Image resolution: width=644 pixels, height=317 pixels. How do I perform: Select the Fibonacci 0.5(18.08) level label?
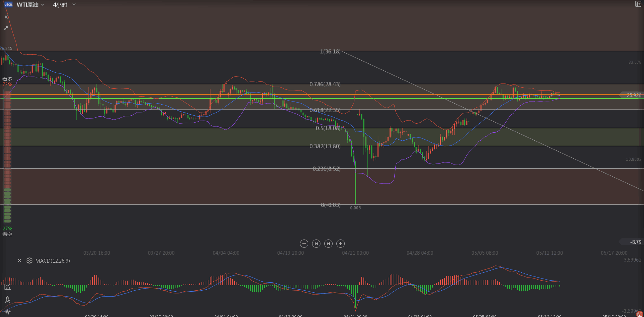tap(328, 128)
